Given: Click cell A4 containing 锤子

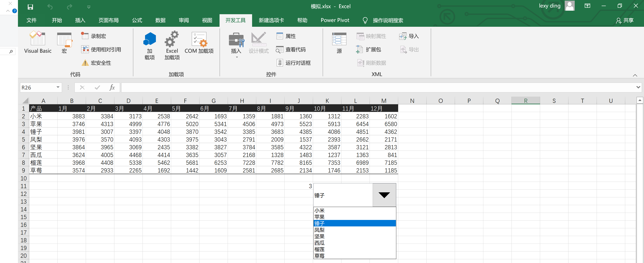Looking at the screenshot, I should pyautogui.click(x=43, y=132).
